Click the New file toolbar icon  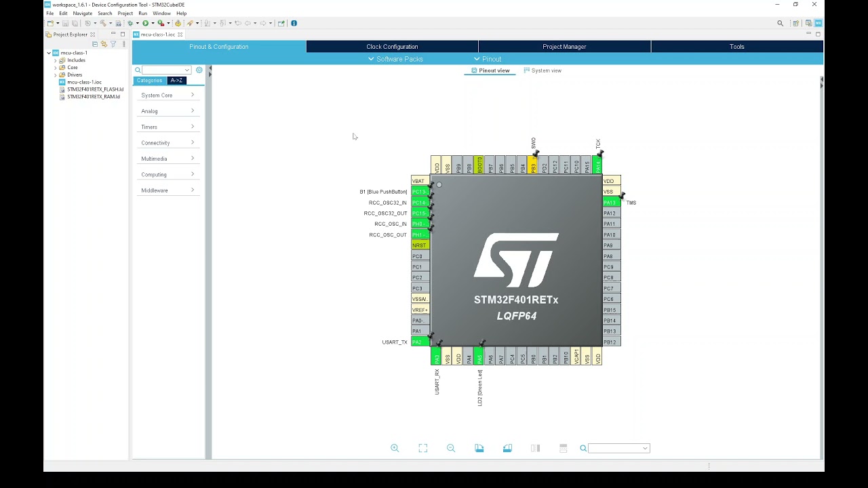[50, 23]
